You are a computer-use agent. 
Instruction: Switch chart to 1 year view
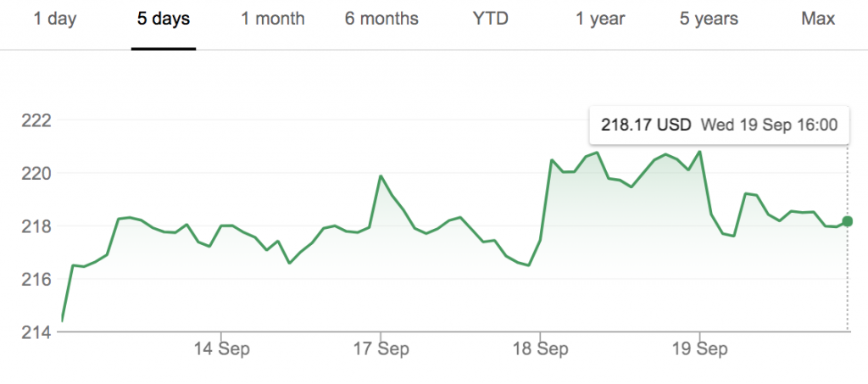click(x=600, y=19)
